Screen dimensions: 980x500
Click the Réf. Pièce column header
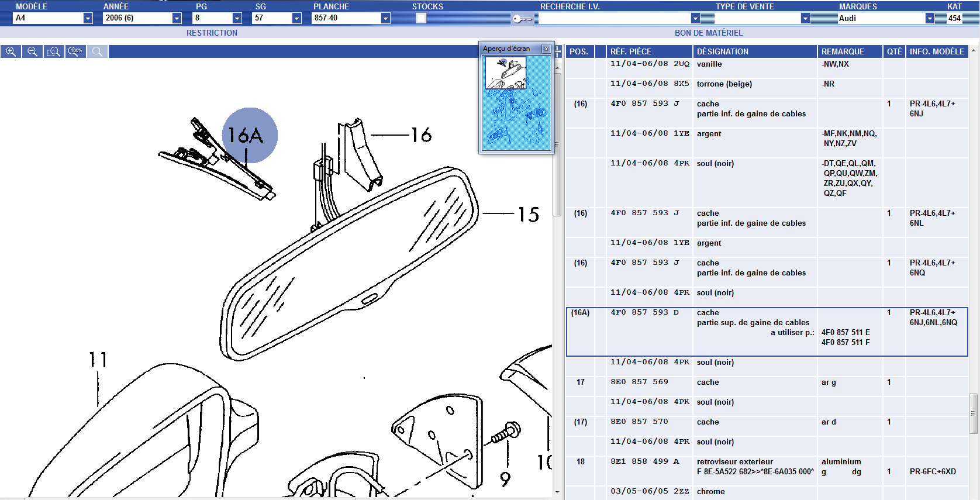coord(648,51)
